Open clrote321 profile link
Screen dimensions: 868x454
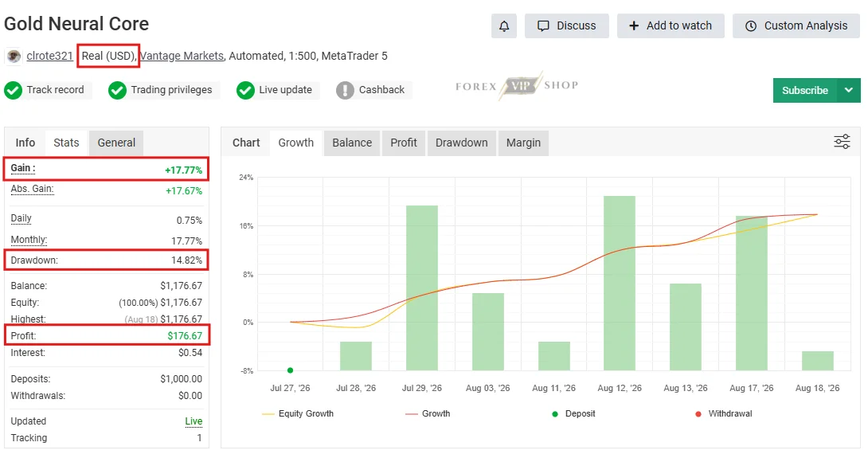coord(50,56)
